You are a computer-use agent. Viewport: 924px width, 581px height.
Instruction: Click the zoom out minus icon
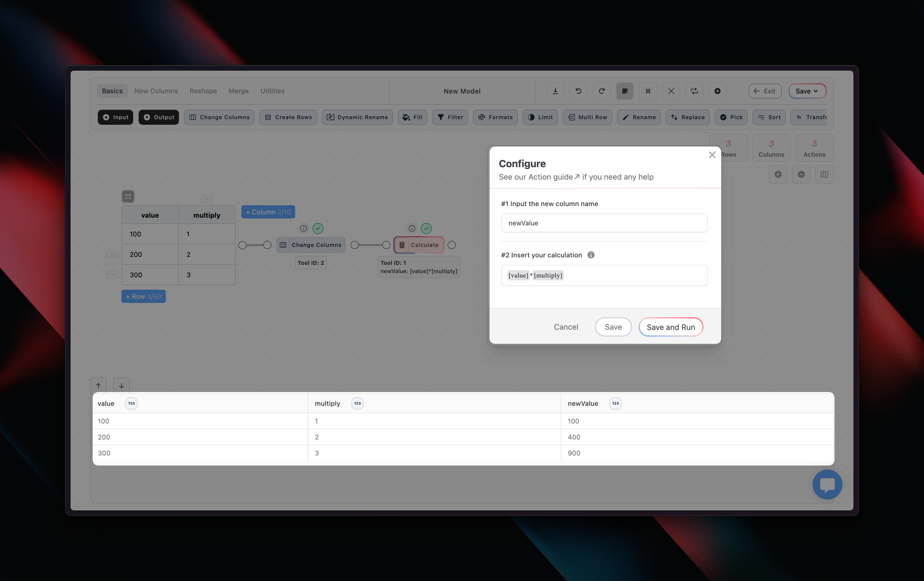click(801, 174)
